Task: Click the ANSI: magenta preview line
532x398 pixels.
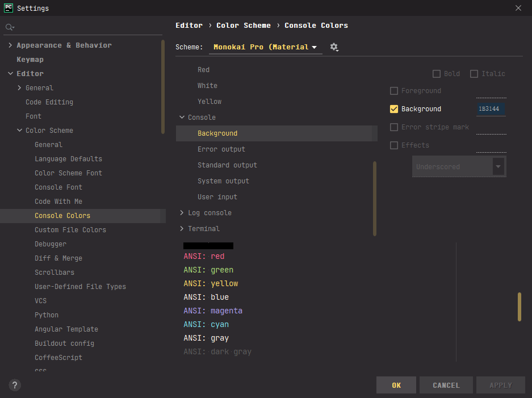Action: click(x=213, y=311)
